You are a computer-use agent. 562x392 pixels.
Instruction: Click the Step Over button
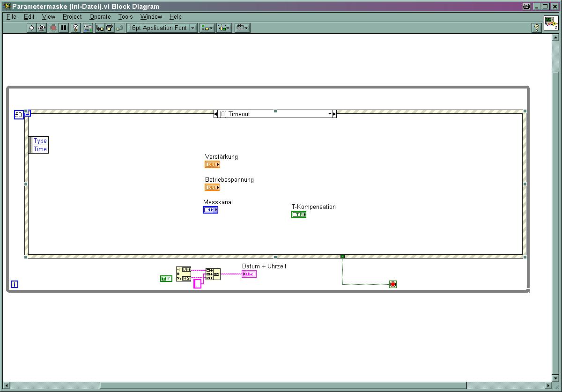tap(110, 28)
